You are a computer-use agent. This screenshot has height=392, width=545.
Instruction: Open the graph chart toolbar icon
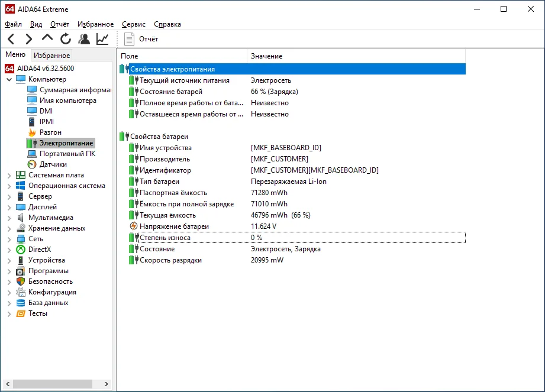(102, 39)
